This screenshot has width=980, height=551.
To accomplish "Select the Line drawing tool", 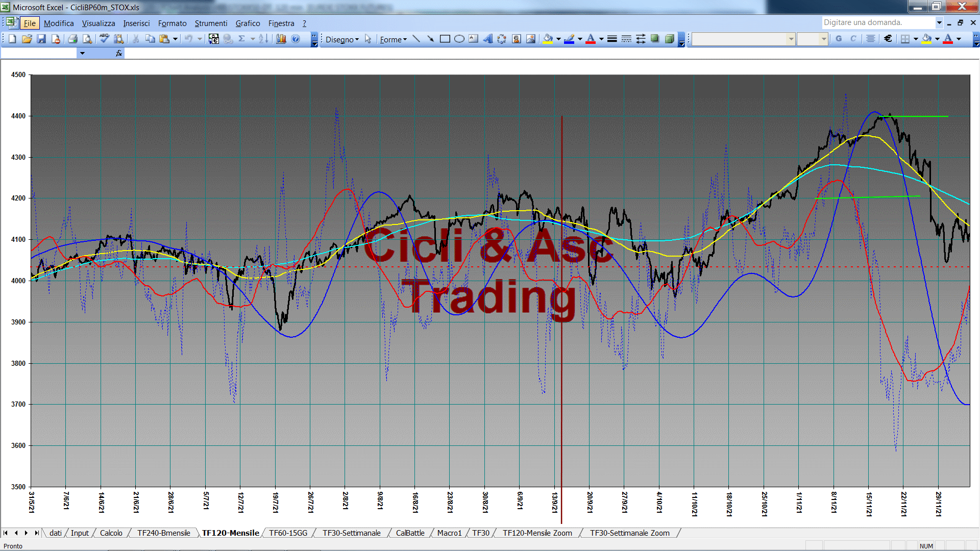I will (x=416, y=39).
